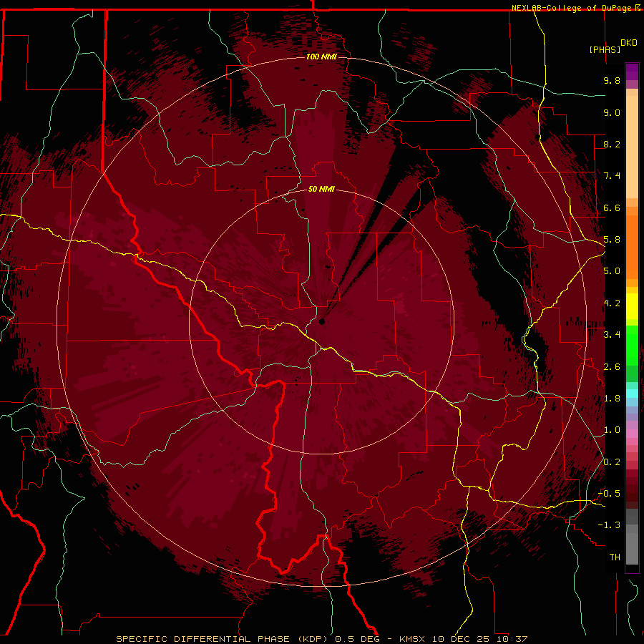Select the 3.4 legend value

pyautogui.click(x=612, y=335)
